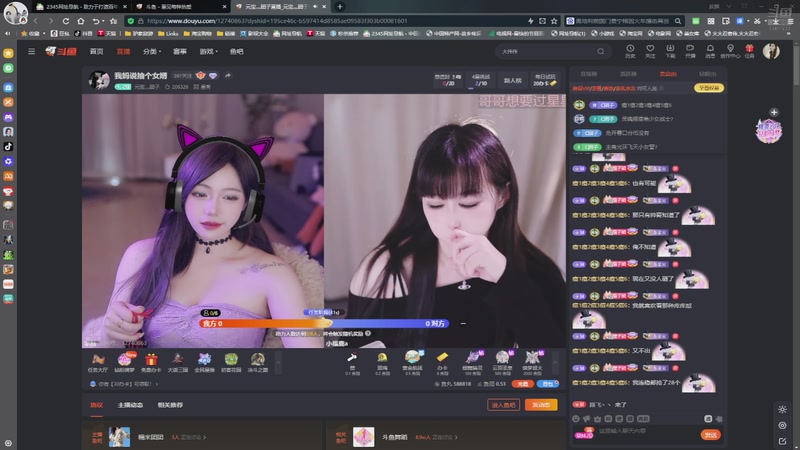Viewport: 800px width, 450px height.
Task: Open the 免费办卡 gift box icon
Action: click(x=151, y=363)
